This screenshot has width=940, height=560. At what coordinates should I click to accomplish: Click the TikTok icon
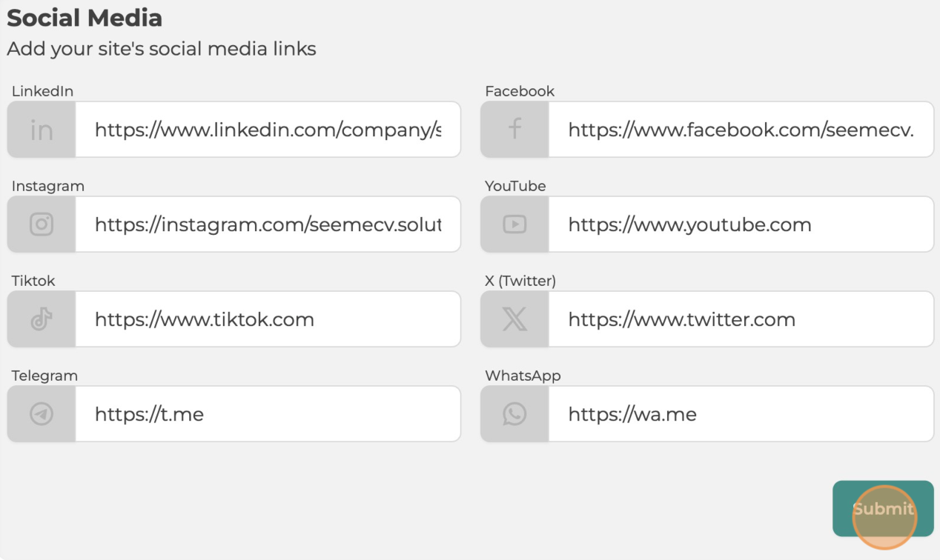coord(42,319)
